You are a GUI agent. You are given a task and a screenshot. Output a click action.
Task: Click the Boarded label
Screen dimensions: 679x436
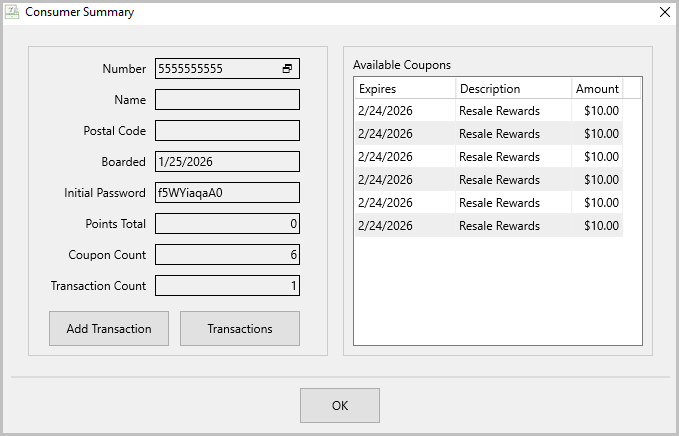(123, 161)
